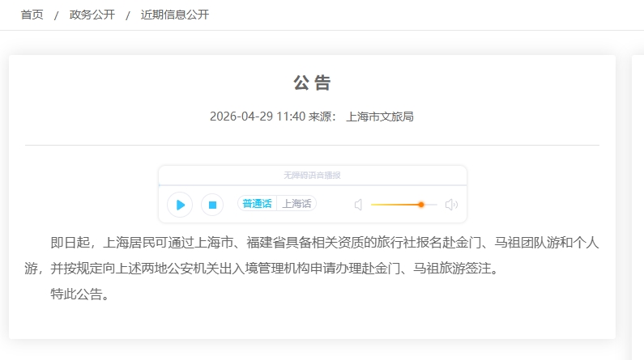Play the voice broadcast audio
The height and width of the screenshot is (360, 644).
tap(180, 205)
